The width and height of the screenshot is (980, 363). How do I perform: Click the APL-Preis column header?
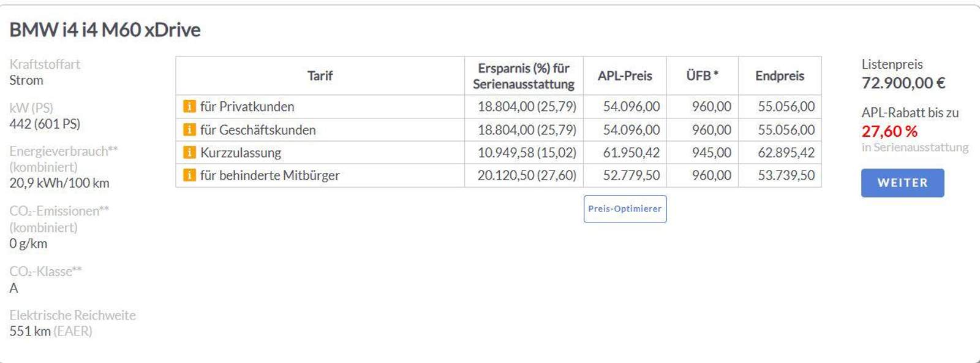625,76
